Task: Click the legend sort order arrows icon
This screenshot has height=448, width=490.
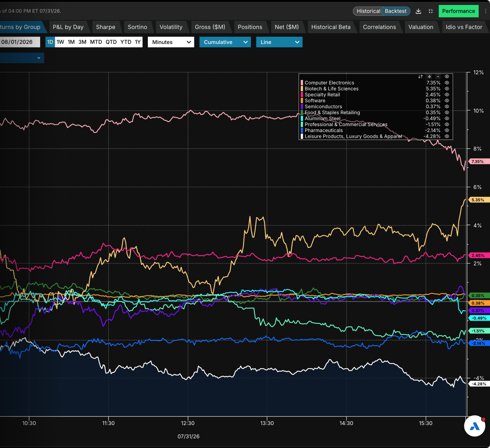Action: [421, 77]
